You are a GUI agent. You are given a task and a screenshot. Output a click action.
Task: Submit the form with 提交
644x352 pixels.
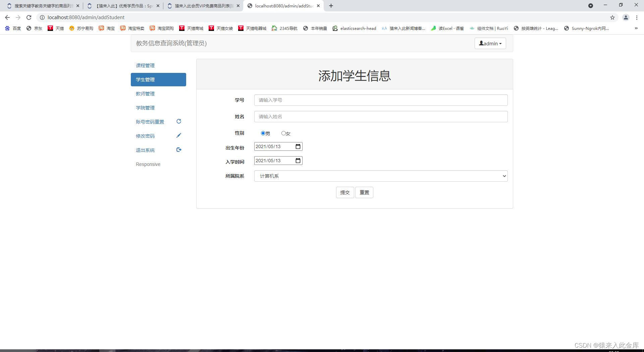click(x=345, y=192)
